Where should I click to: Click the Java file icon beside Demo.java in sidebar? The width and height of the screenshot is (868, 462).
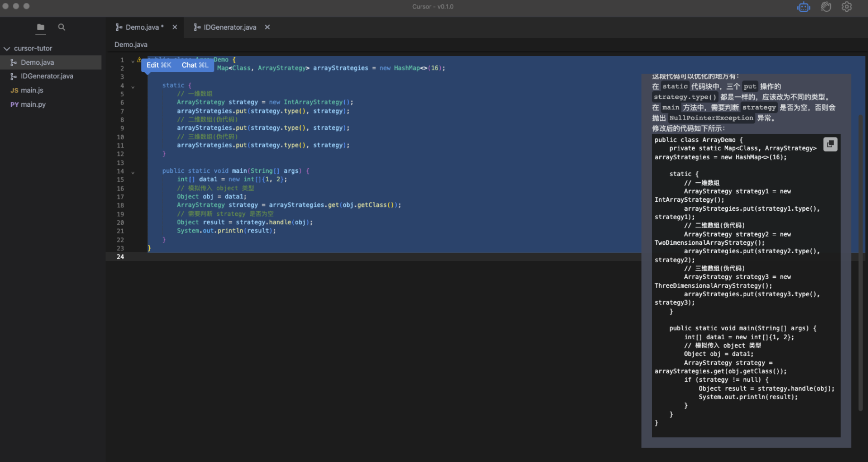14,62
